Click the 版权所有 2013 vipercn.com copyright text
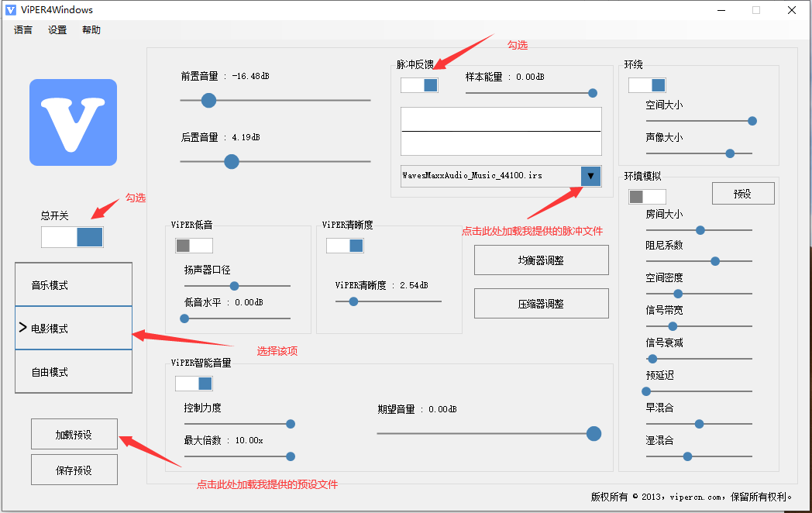The height and width of the screenshot is (513, 812). (691, 497)
